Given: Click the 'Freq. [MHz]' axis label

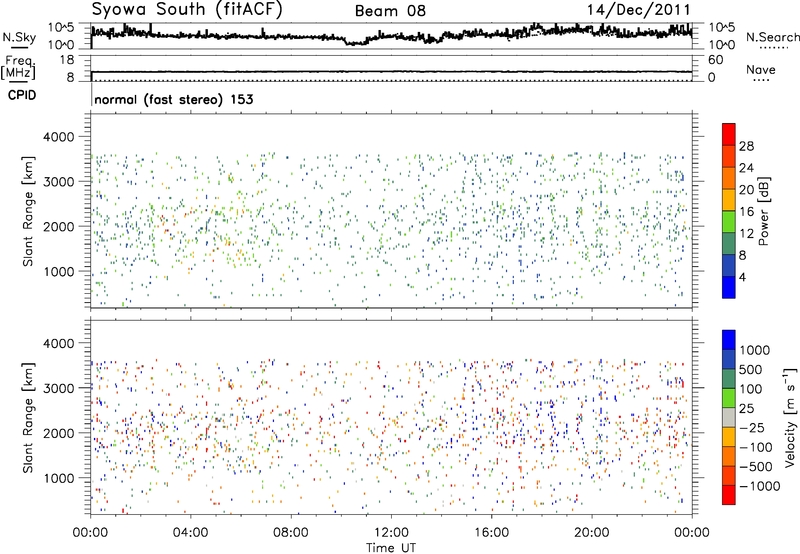Looking at the screenshot, I should point(19,67).
